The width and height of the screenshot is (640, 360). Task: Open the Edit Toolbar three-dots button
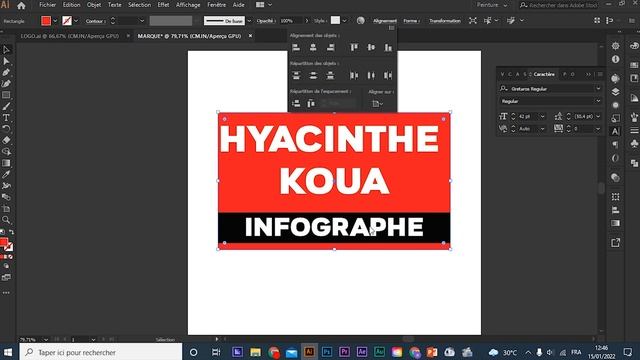[6, 293]
